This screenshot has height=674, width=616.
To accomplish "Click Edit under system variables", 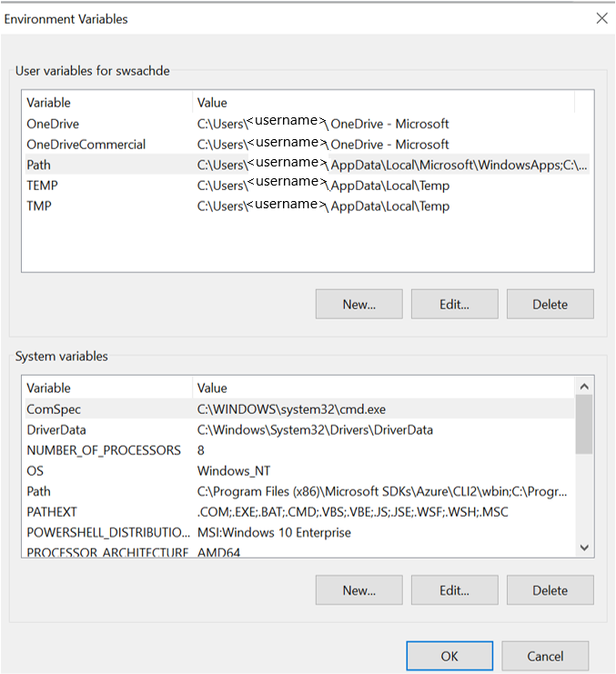I will [454, 590].
